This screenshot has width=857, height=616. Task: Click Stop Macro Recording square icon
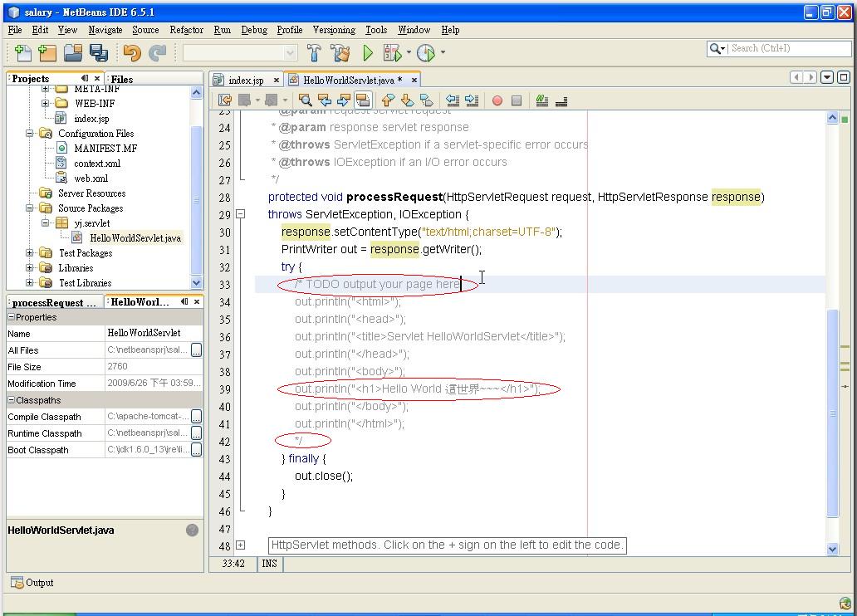(516, 100)
